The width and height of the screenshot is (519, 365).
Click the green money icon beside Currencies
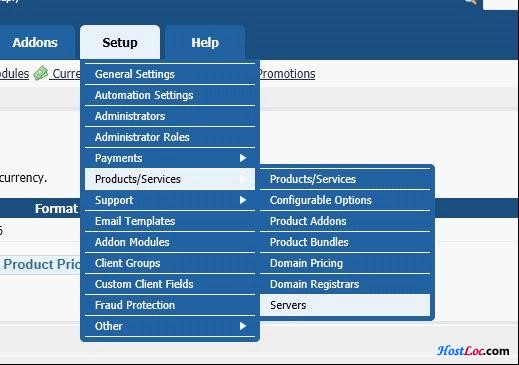pyautogui.click(x=41, y=73)
